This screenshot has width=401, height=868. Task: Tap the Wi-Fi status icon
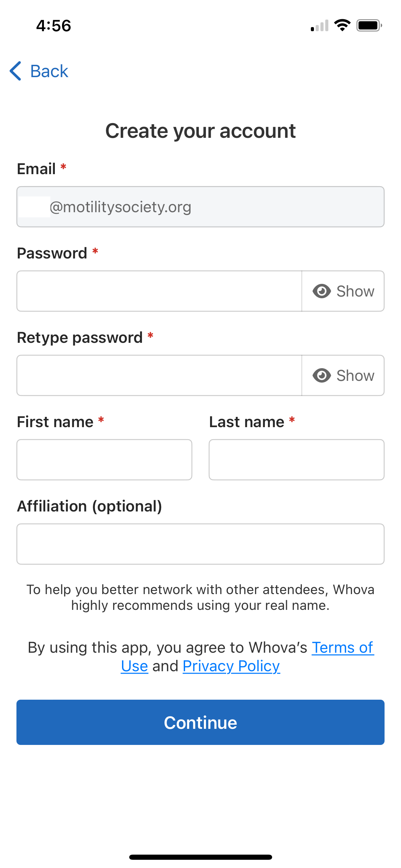[342, 25]
